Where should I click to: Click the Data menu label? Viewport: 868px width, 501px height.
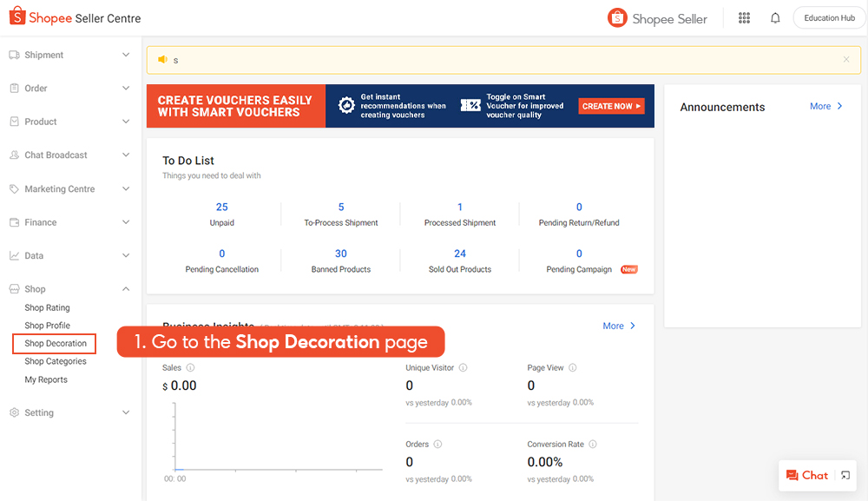pyautogui.click(x=34, y=255)
